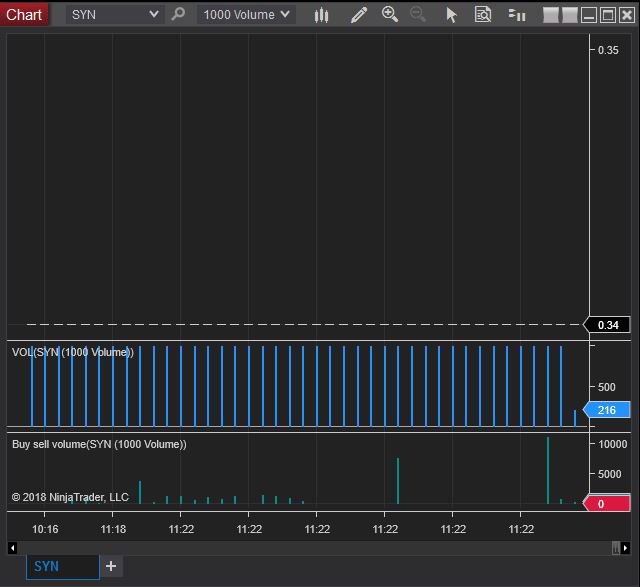Click the VOL(SYN (1000 Volume)) indicator label
The height and width of the screenshot is (587, 640).
72,352
